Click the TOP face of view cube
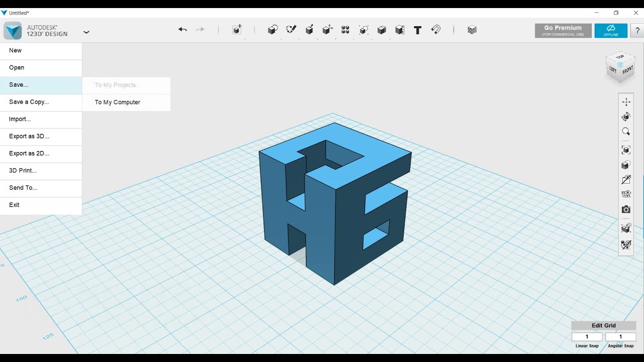 point(620,57)
